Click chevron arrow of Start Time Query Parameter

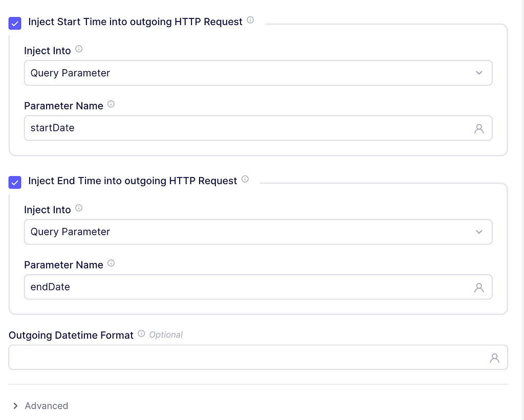coord(479,73)
